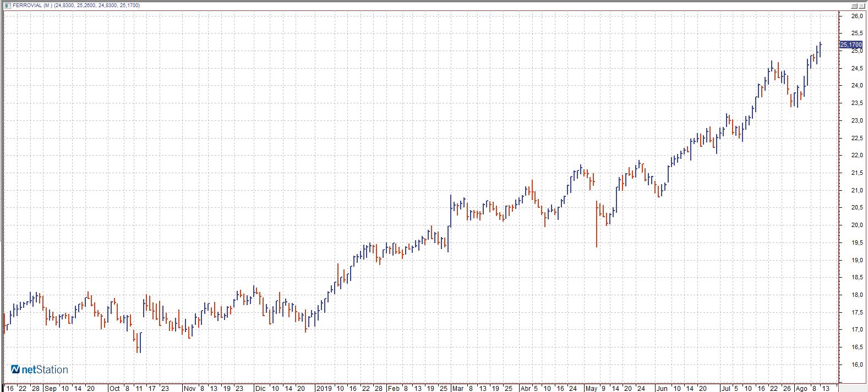Click the highlighted 25,1700 current price label
The width and height of the screenshot is (868, 392).
851,45
